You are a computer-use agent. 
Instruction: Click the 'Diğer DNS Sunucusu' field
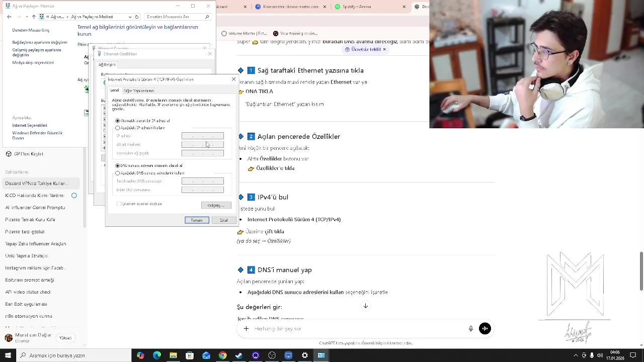click(202, 190)
